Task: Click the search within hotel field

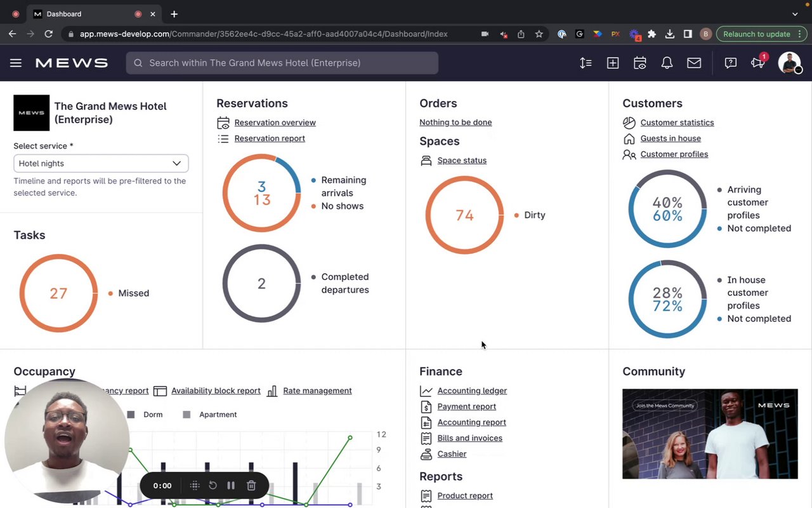Action: (x=282, y=63)
